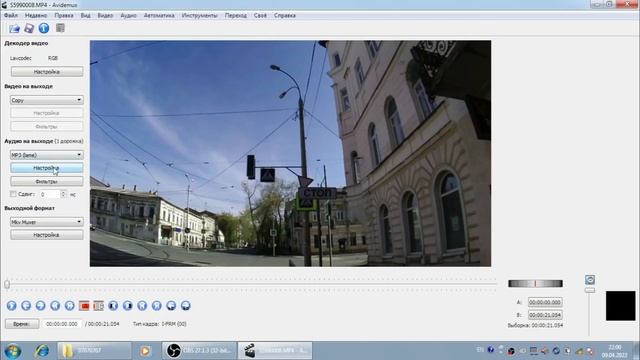Save the video using the floppy icon

click(29, 28)
